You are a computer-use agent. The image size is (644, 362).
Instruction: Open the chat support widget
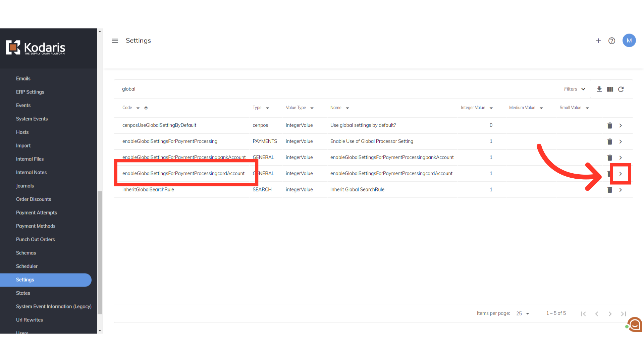pyautogui.click(x=635, y=324)
